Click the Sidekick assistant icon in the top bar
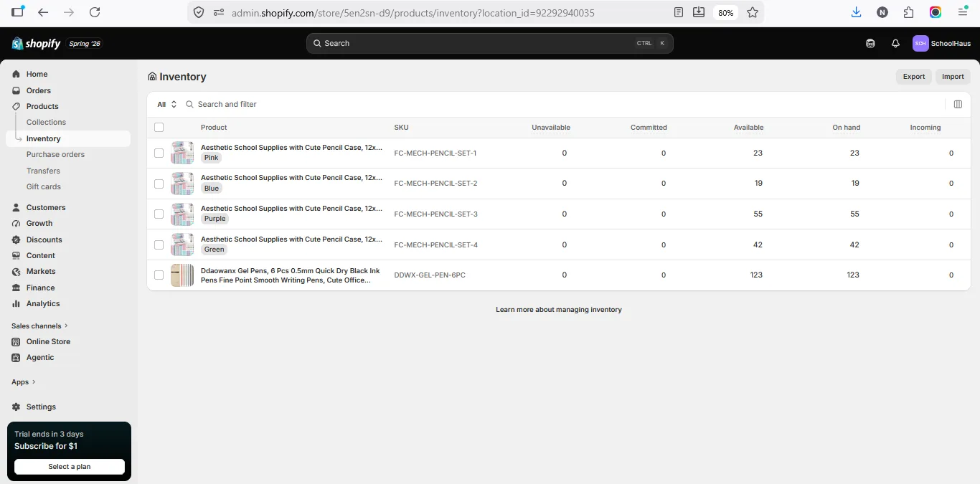Viewport: 980px width, 484px height. (x=870, y=44)
